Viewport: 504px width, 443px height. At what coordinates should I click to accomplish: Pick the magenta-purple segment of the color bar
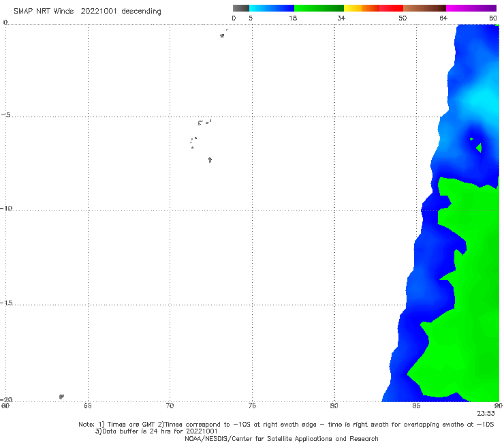pyautogui.click(x=471, y=8)
